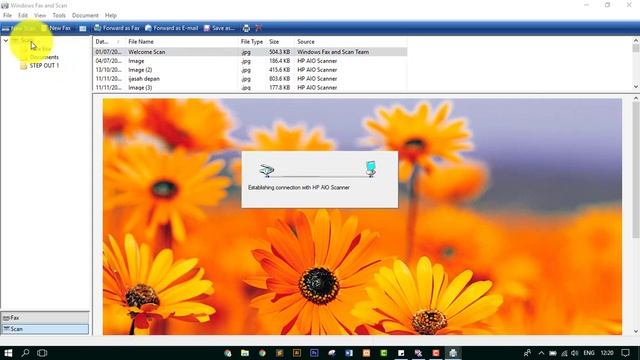Screen dimensions: 640x360
Task: Open the Windows Start menu
Action: (8, 353)
